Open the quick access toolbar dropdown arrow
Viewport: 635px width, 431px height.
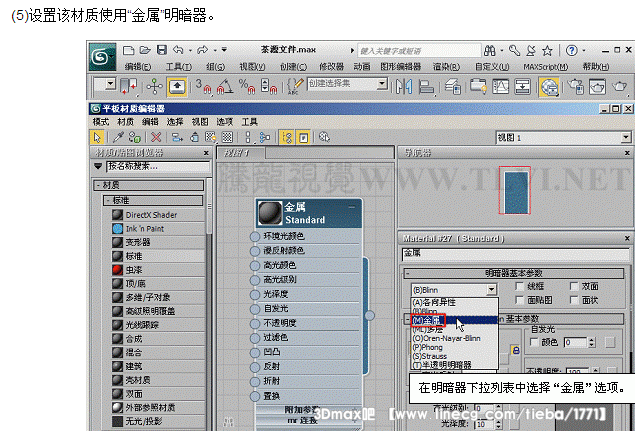tap(224, 50)
